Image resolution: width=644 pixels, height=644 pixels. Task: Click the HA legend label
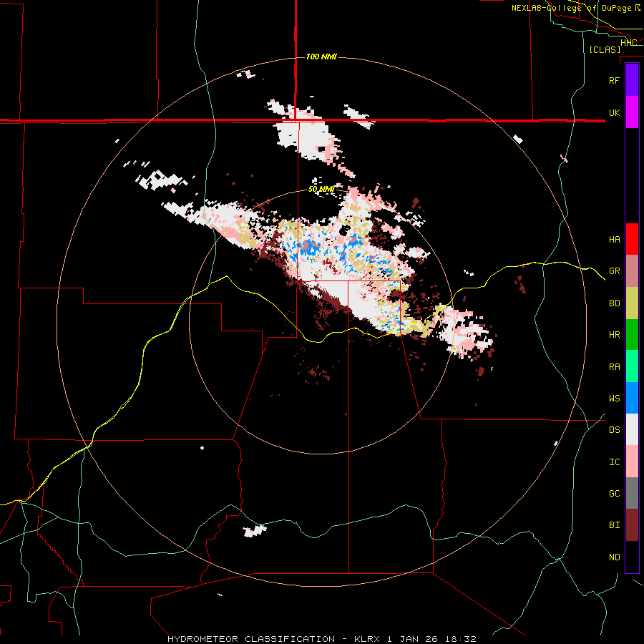[614, 239]
